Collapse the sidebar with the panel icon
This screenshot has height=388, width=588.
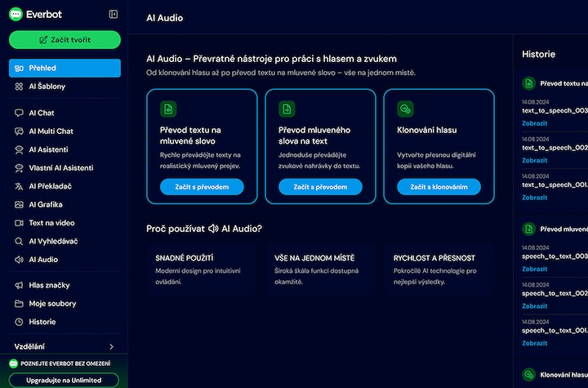coord(114,14)
